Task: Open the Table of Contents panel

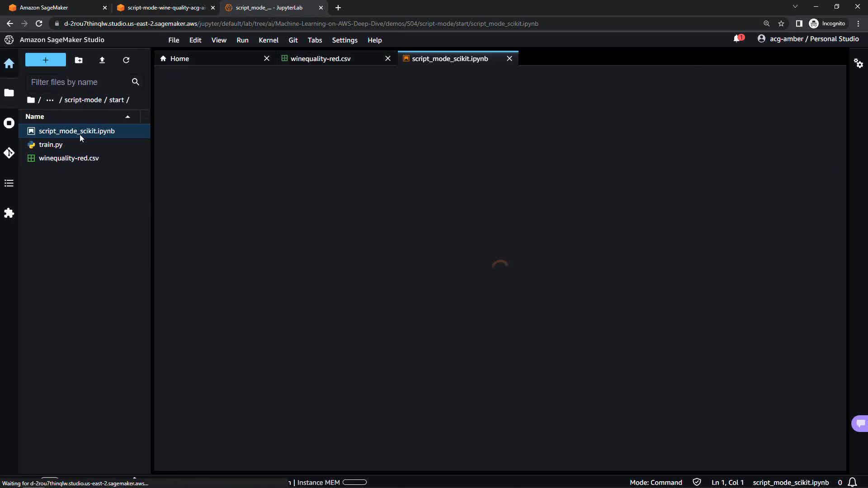Action: point(9,183)
